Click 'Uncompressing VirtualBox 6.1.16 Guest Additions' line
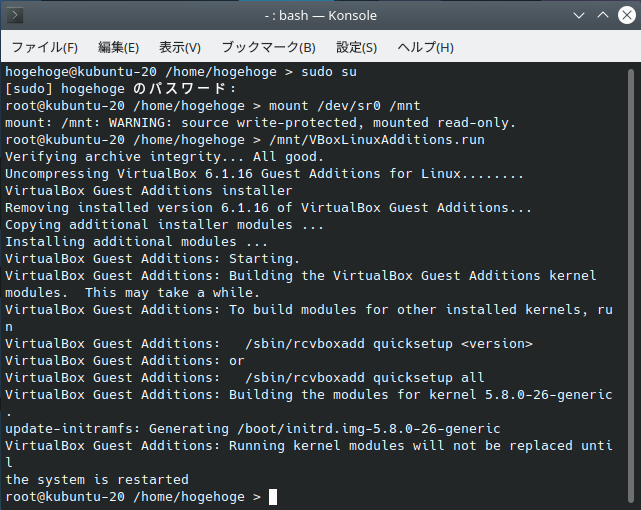The image size is (641, 510). [264, 174]
